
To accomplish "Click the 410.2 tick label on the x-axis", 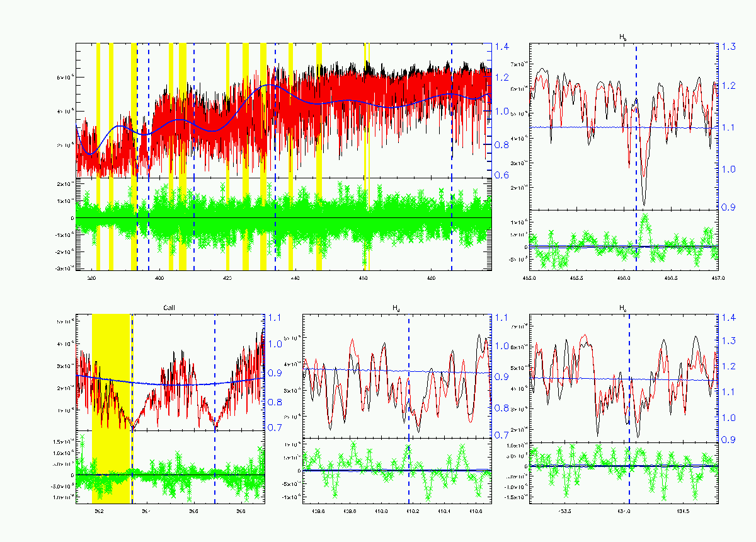I will point(412,510).
